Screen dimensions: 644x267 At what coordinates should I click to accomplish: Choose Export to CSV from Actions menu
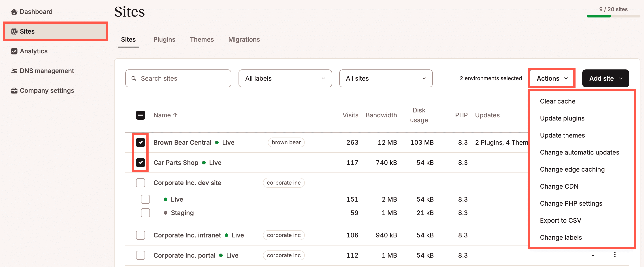point(561,220)
